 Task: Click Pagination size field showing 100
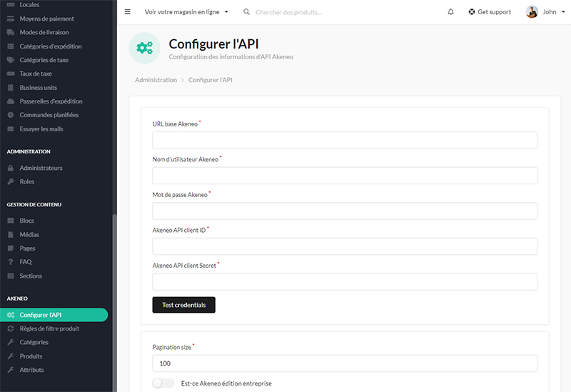(x=345, y=363)
